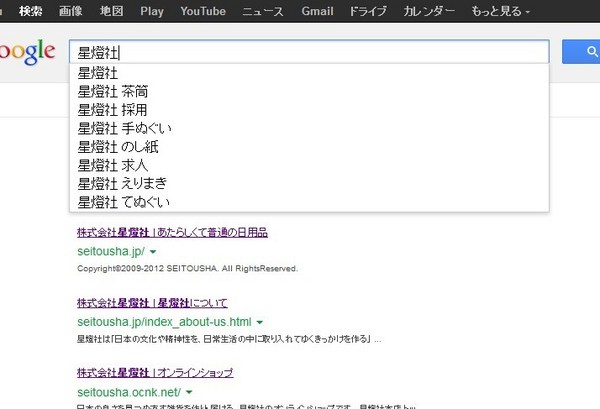Select suggestion 星燈社 のし紙

309,147
